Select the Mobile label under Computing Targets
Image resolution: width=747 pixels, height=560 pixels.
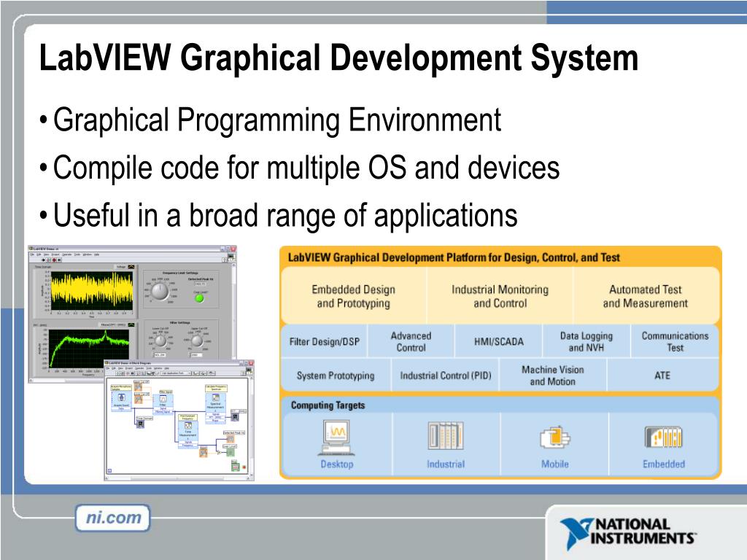coord(555,464)
